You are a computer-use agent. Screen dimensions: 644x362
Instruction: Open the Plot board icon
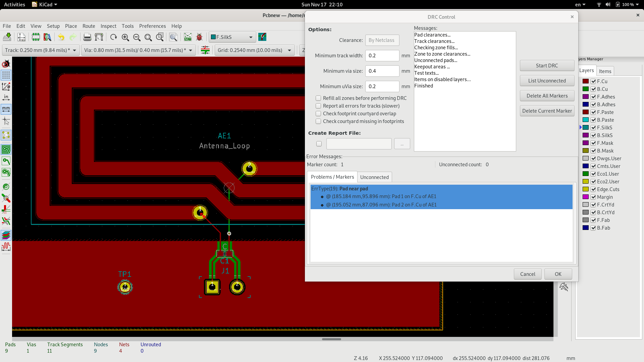(x=99, y=37)
